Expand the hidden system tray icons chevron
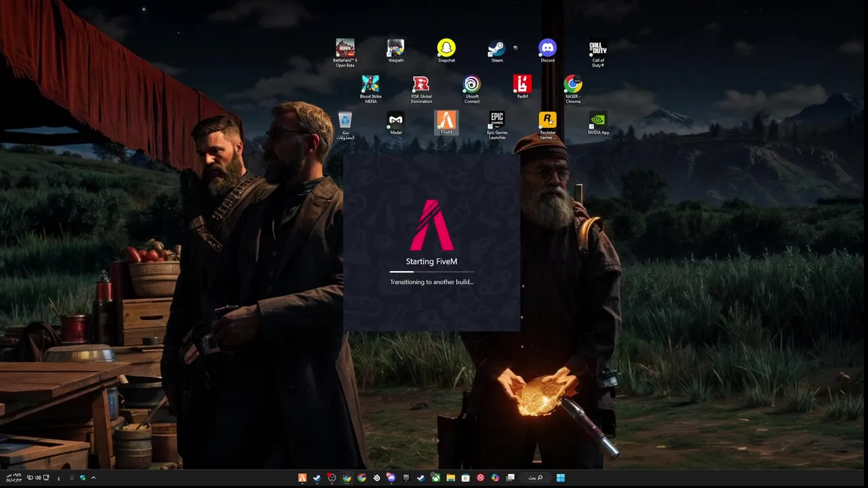Screen dimensions: 868x488 (94, 478)
